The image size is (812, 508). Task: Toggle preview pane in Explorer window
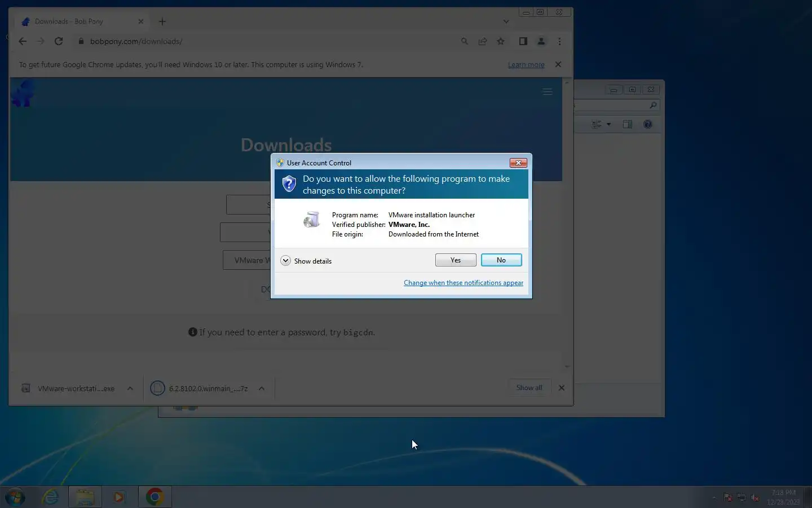[627, 124]
